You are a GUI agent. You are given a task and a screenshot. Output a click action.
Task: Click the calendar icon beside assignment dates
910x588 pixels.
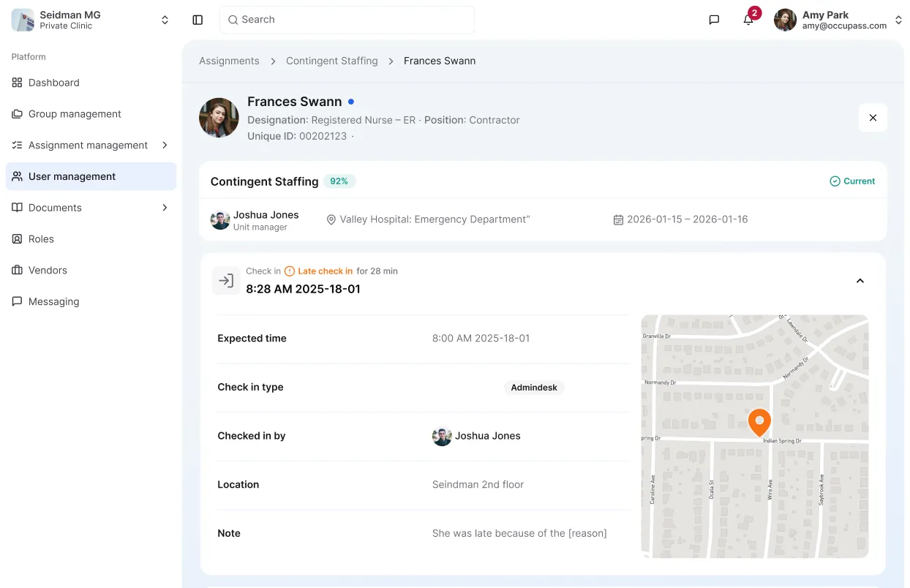pyautogui.click(x=618, y=219)
